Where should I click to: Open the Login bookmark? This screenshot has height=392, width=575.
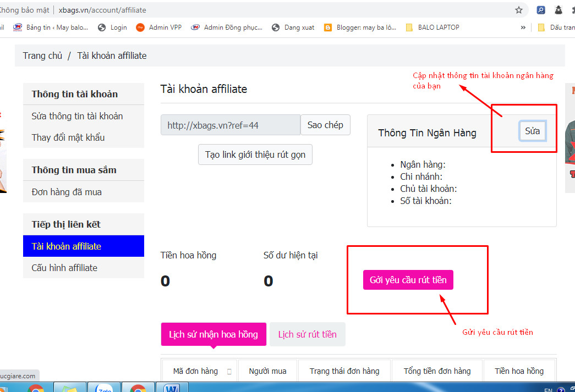(x=112, y=27)
